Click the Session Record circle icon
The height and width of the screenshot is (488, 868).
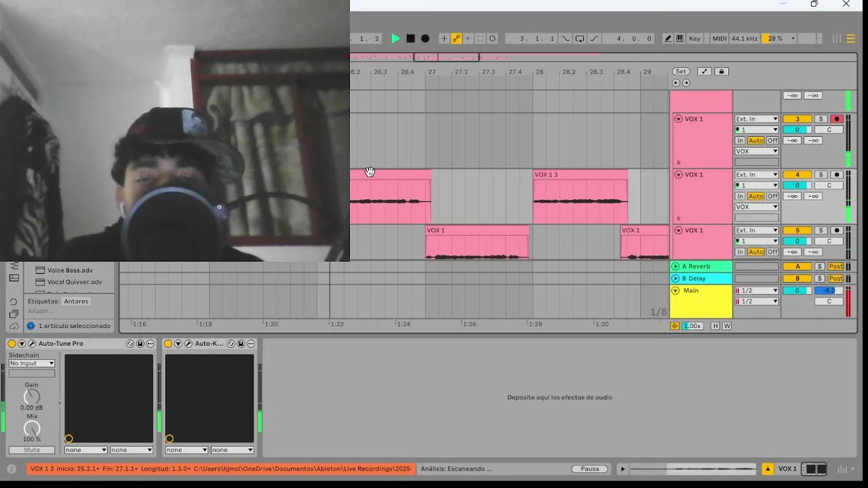click(x=492, y=39)
